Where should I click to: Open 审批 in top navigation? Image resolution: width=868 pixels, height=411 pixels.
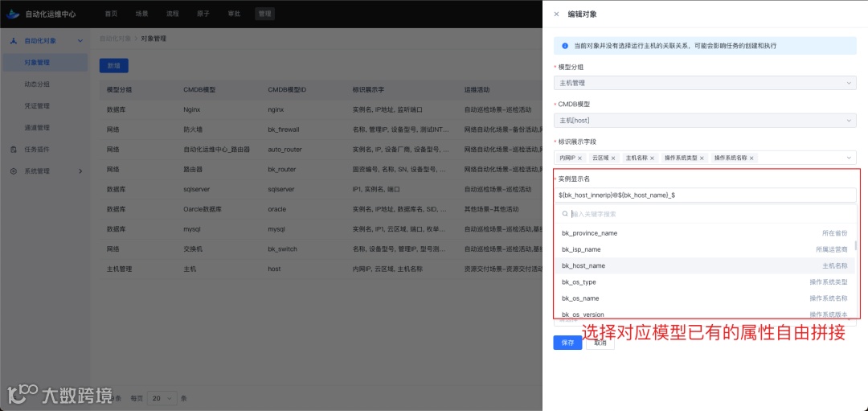pyautogui.click(x=234, y=14)
